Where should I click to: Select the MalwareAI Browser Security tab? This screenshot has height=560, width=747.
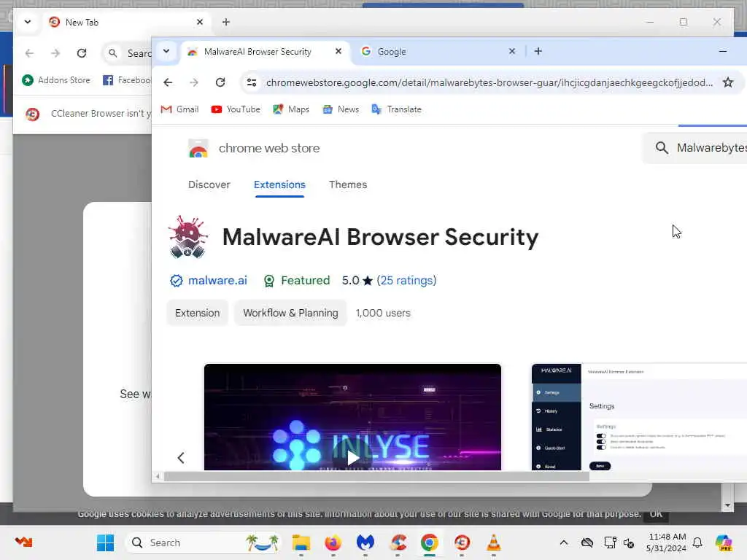(x=264, y=52)
